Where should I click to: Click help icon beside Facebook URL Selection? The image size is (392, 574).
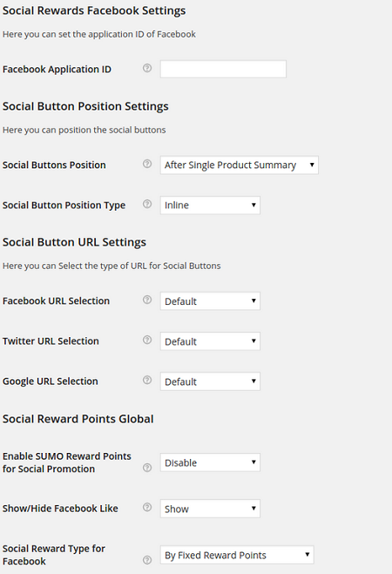(147, 300)
